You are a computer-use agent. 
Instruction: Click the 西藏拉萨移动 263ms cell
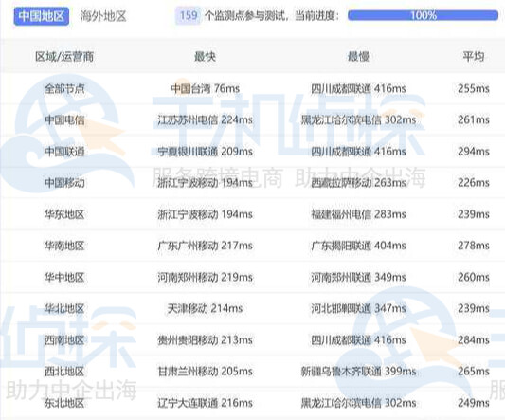tap(358, 183)
